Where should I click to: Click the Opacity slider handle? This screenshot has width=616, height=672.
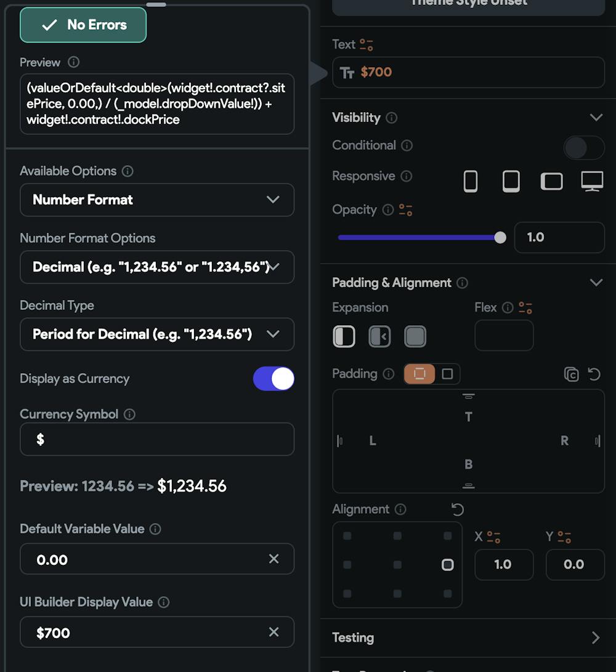500,237
